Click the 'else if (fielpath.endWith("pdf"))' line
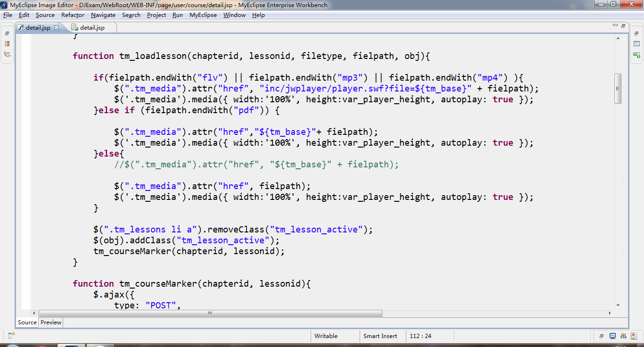 pos(187,110)
